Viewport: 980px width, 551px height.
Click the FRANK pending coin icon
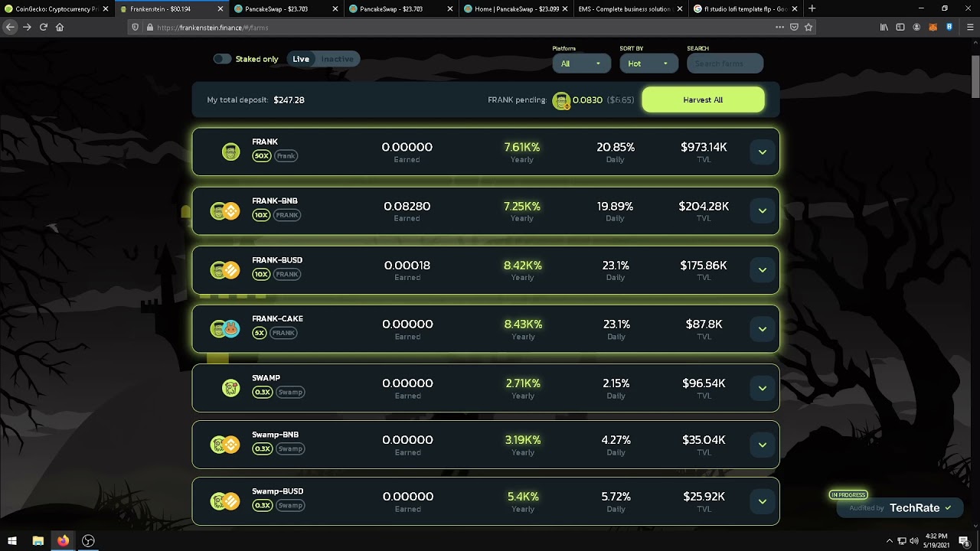(561, 100)
